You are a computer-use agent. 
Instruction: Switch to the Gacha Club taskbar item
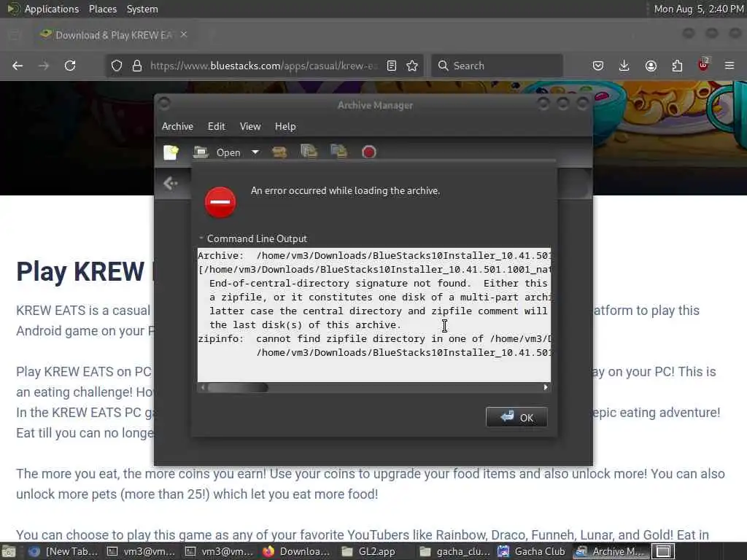(x=532, y=551)
